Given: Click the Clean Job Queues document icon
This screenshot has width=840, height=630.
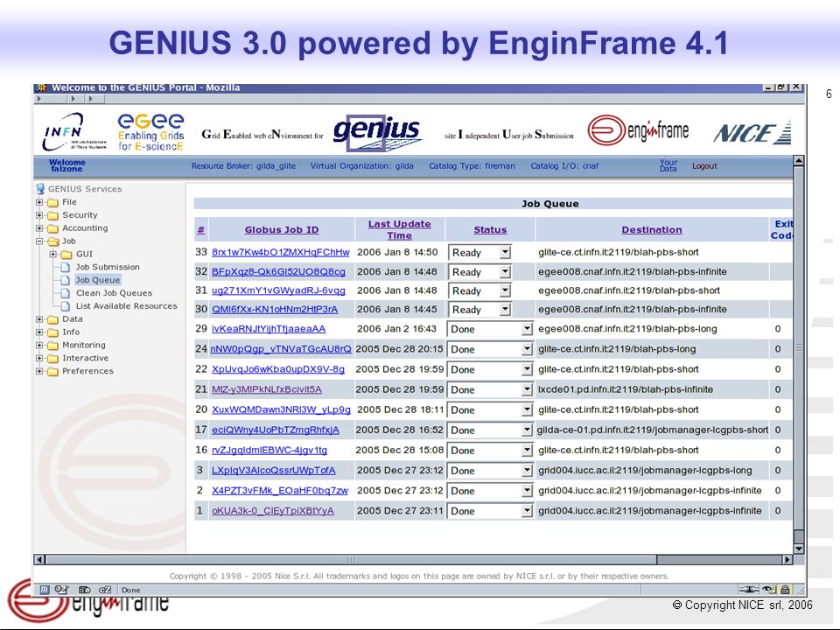Looking at the screenshot, I should coord(66,293).
